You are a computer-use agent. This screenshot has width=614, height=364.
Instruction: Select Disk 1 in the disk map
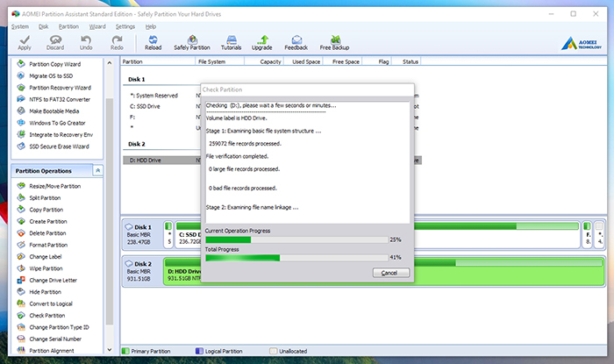pyautogui.click(x=142, y=234)
